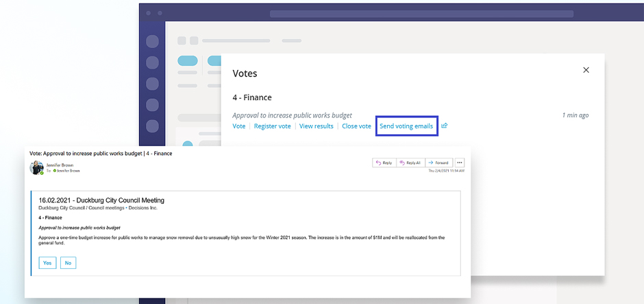644x304 pixels.
Task: Click the Jennifer Brown recipient name in To line
Action: [x=68, y=171]
